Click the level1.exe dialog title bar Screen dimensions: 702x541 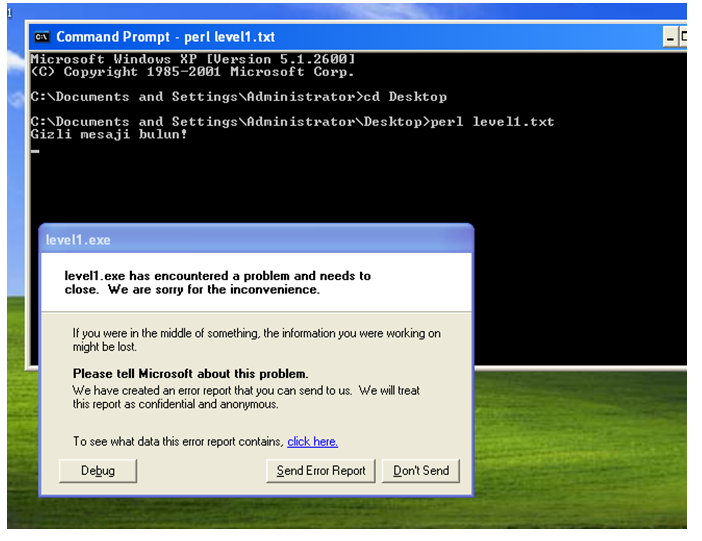[x=256, y=240]
